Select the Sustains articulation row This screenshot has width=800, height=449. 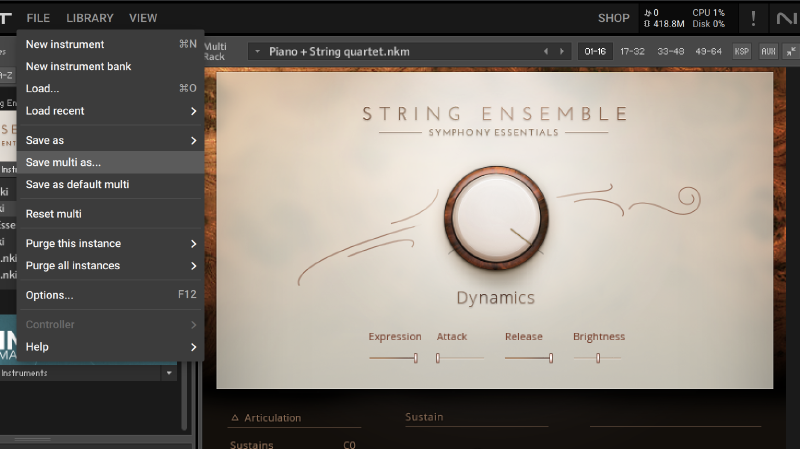point(293,445)
